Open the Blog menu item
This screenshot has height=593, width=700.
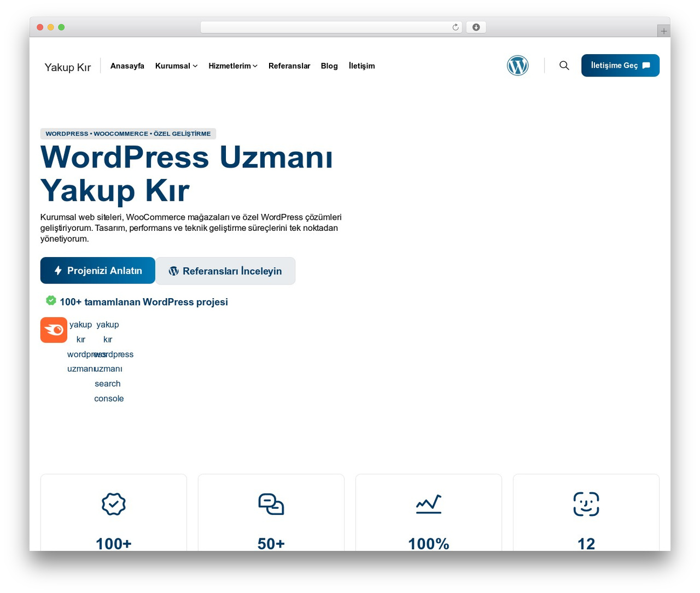pyautogui.click(x=329, y=66)
